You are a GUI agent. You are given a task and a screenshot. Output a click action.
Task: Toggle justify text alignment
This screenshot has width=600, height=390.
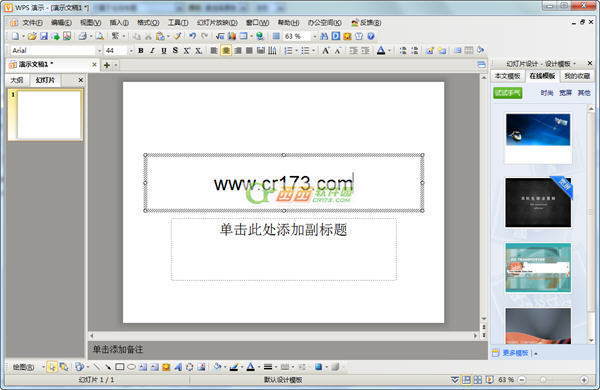pos(249,51)
